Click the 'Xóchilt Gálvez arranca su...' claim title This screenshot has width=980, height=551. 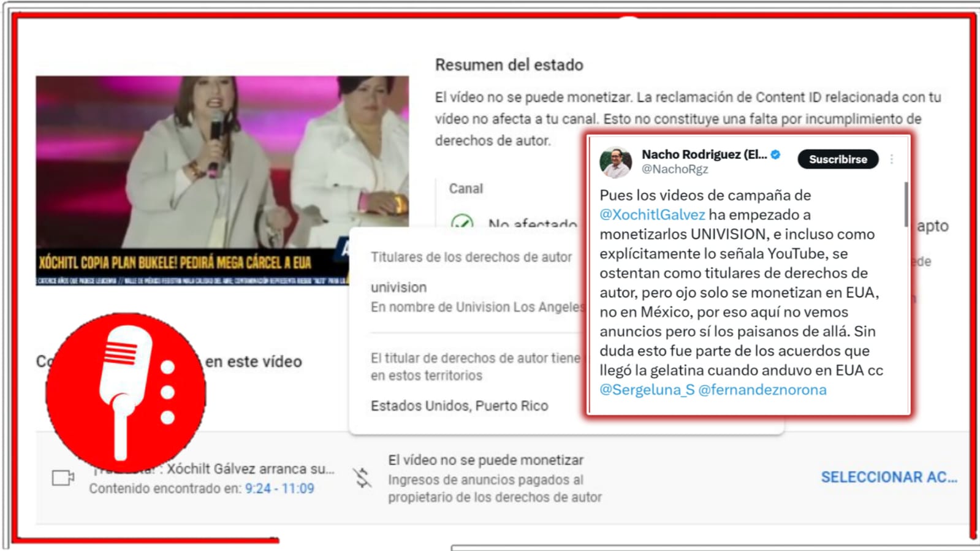coord(251,469)
